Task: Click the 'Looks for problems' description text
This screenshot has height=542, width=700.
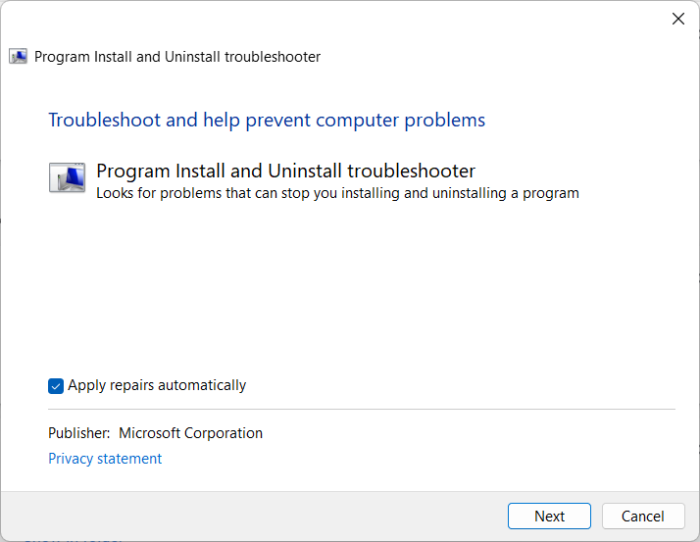Action: click(337, 193)
